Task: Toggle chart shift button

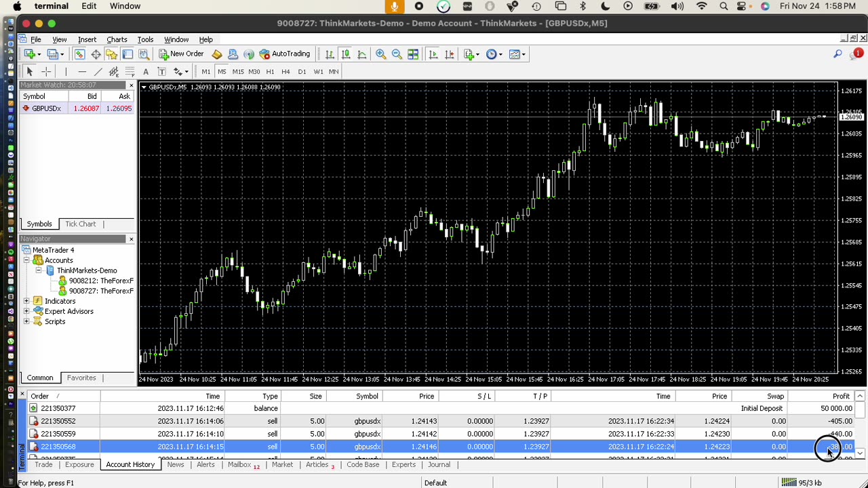Action: [x=448, y=54]
